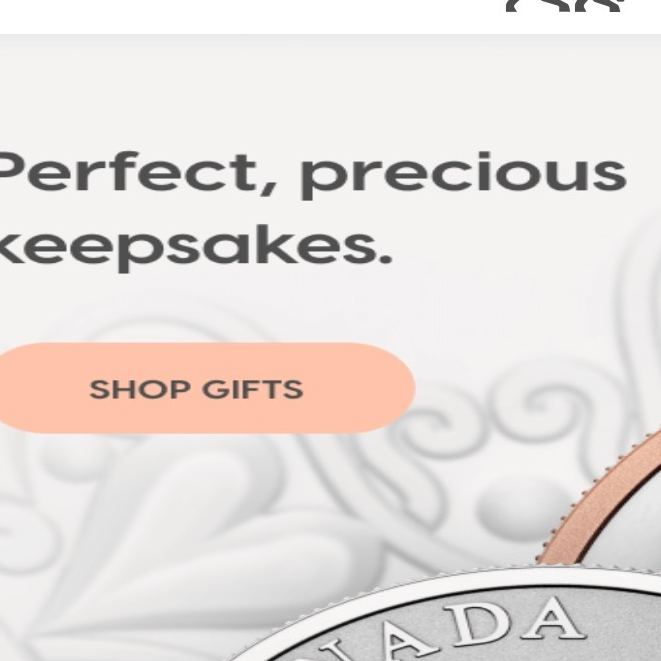
Task: Click the SHOP word on the peach button
Action: pyautogui.click(x=139, y=389)
